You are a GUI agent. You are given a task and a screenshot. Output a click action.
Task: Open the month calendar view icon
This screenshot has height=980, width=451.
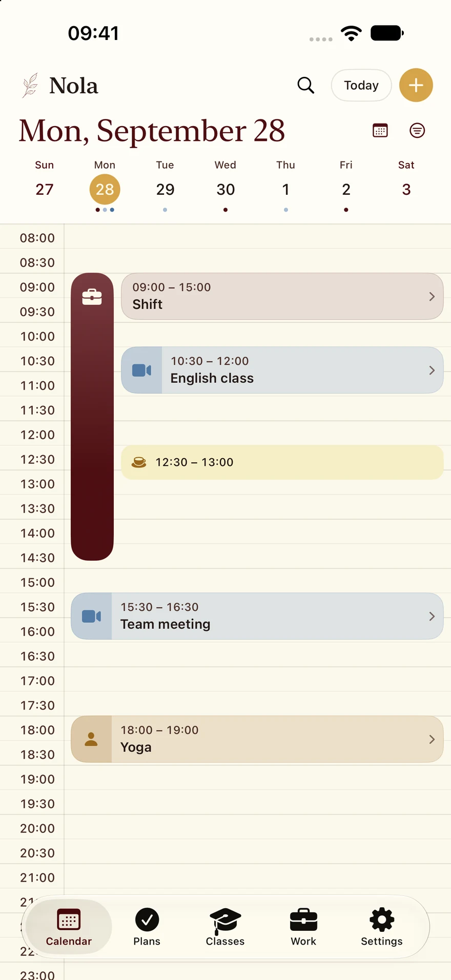click(x=380, y=131)
